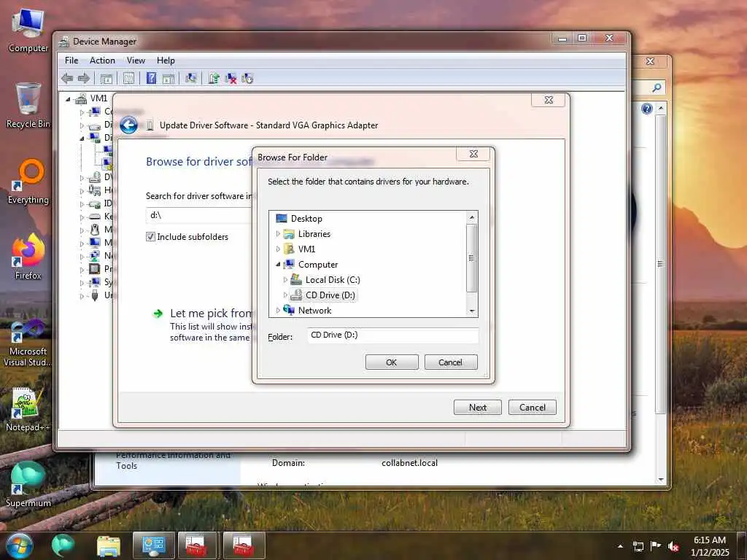Click OK in Browse For Folder dialog
This screenshot has height=560, width=747.
[x=392, y=362]
